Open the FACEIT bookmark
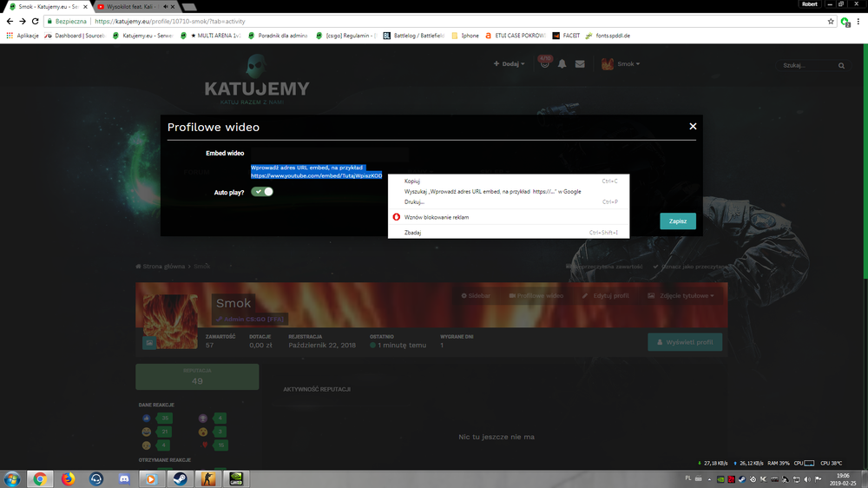 tap(566, 36)
